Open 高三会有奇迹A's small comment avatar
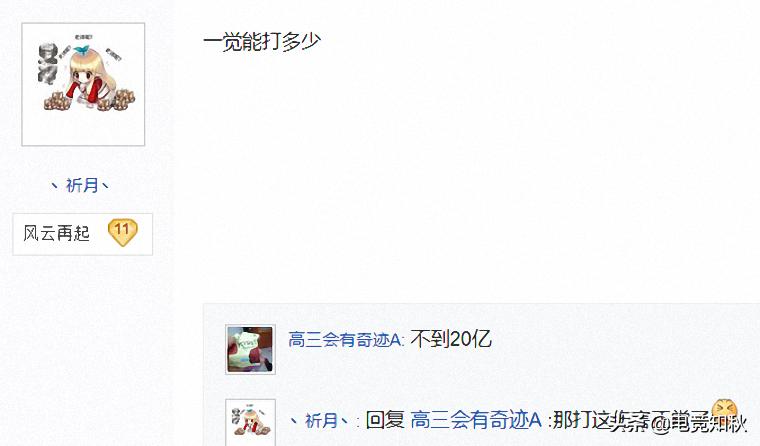 pos(250,350)
